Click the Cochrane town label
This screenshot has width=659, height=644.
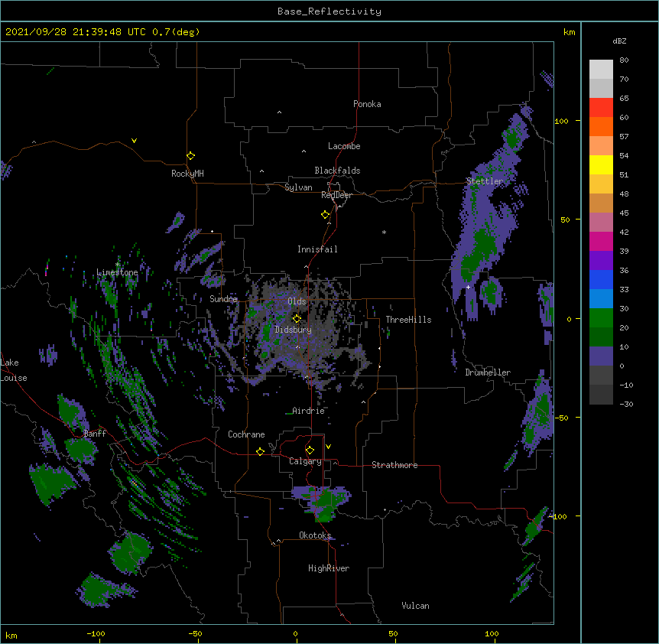[246, 434]
